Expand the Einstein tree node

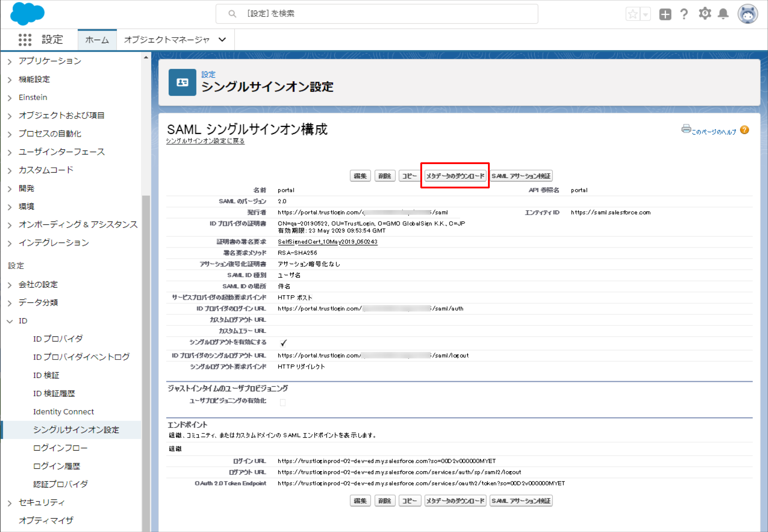[10, 98]
